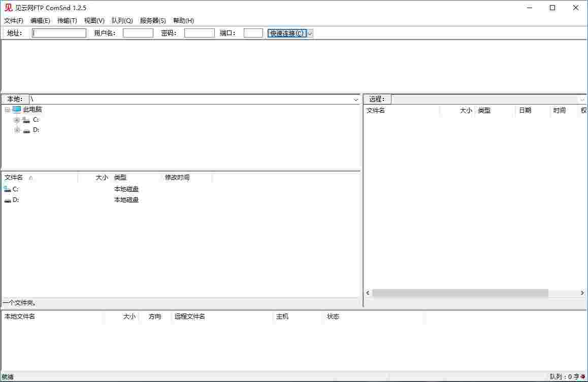
Task: Open the 快速连接 history dropdown arrow
Action: coord(310,33)
